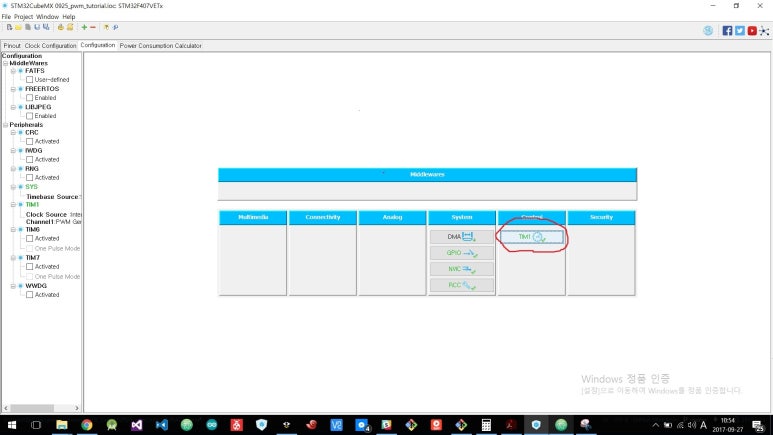
Task: Enable FATFS User-defined checkbox
Action: (30, 79)
